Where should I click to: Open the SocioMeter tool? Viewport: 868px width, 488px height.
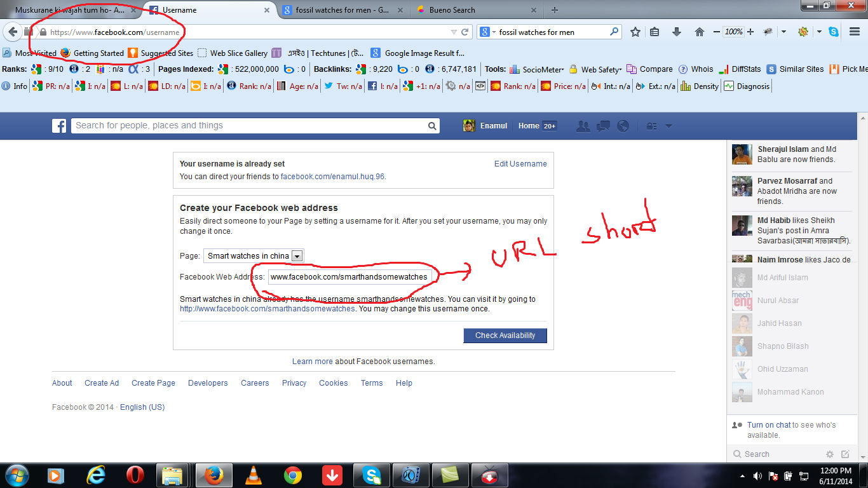coord(536,69)
